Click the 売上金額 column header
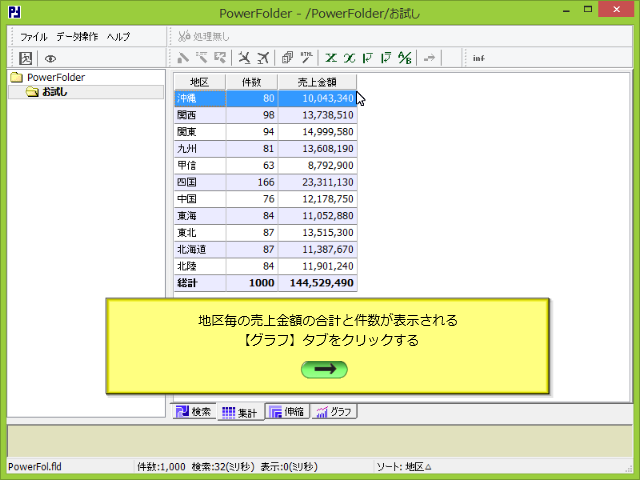 point(317,82)
